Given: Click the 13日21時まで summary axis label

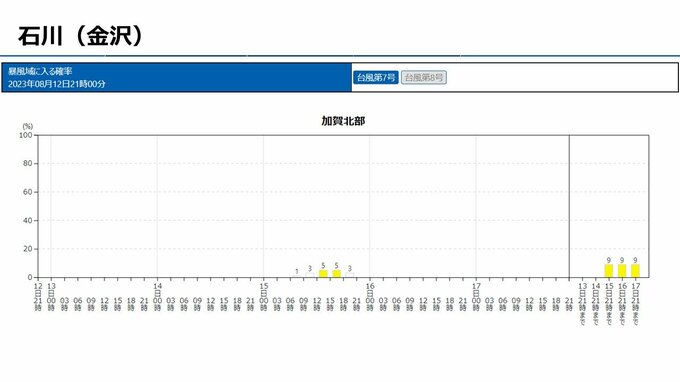Looking at the screenshot, I should (582, 304).
